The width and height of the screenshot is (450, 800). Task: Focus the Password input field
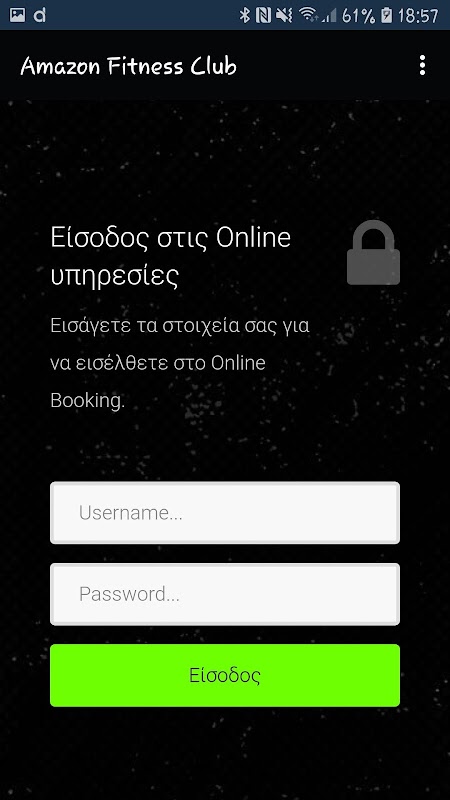click(225, 594)
